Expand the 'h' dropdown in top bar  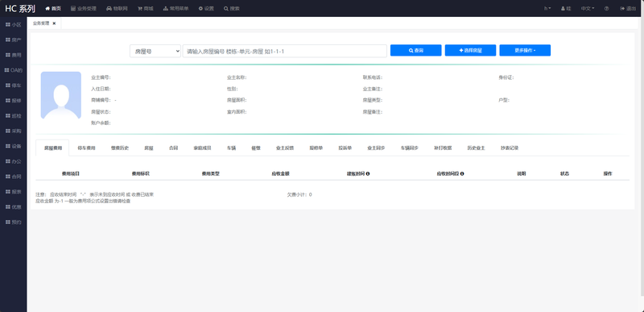pos(548,8)
